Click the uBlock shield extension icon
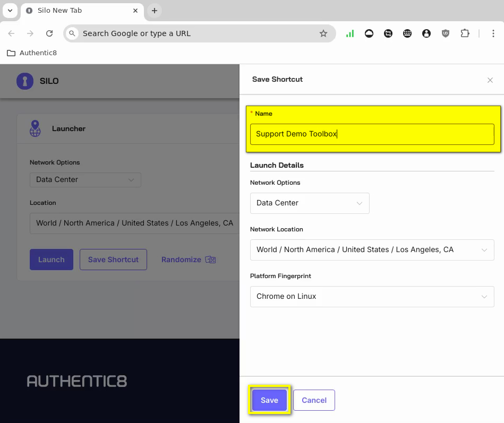 pos(445,33)
